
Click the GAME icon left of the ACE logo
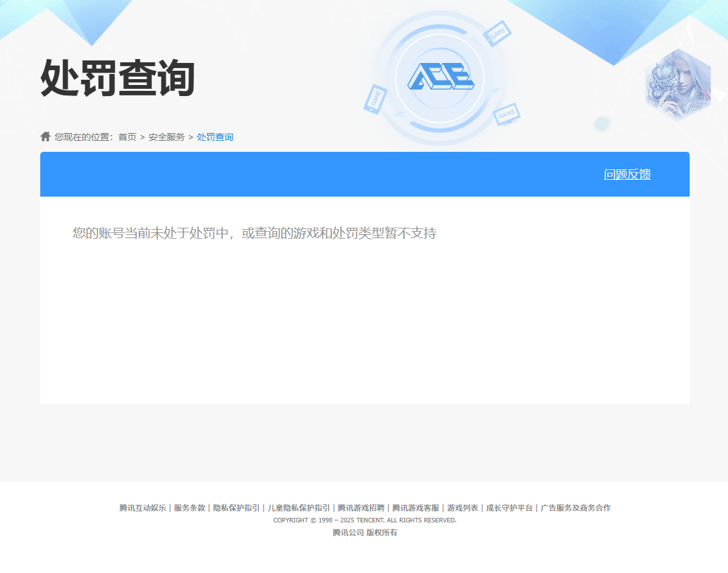tap(376, 99)
